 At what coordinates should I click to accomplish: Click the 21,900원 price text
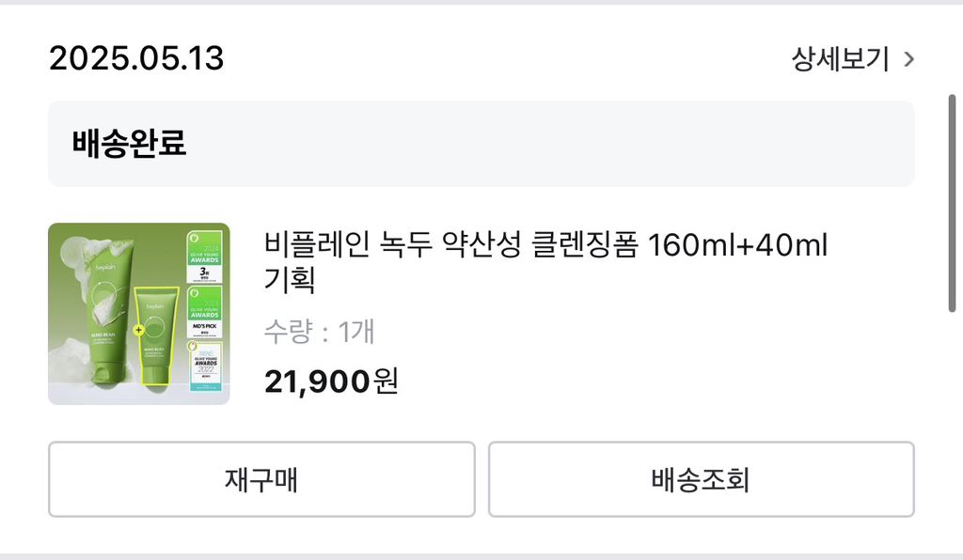(331, 381)
